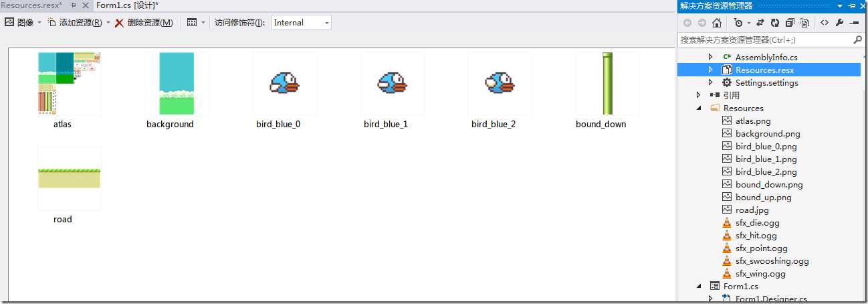Click the search magnifier in Solution Explorer

[x=858, y=40]
